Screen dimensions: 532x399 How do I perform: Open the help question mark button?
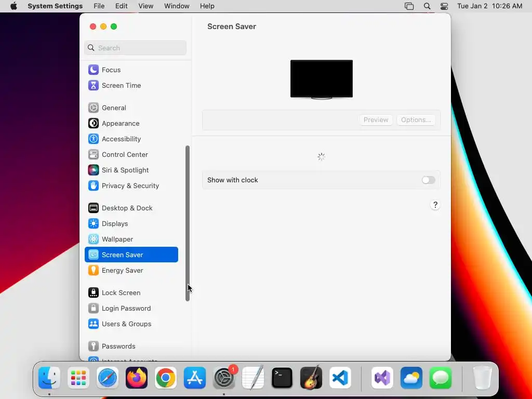[x=435, y=205]
